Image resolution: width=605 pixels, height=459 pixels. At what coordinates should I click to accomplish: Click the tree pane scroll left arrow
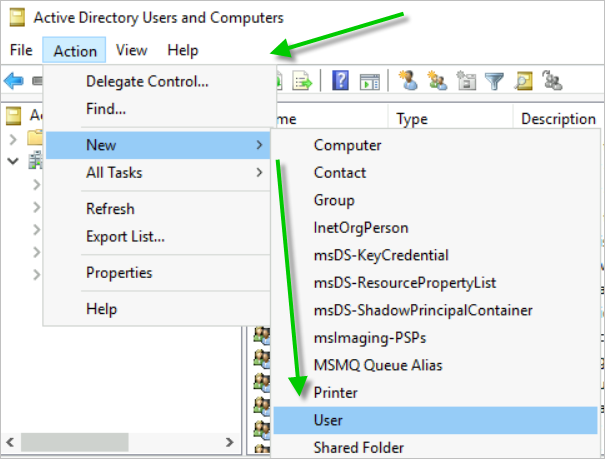10,442
